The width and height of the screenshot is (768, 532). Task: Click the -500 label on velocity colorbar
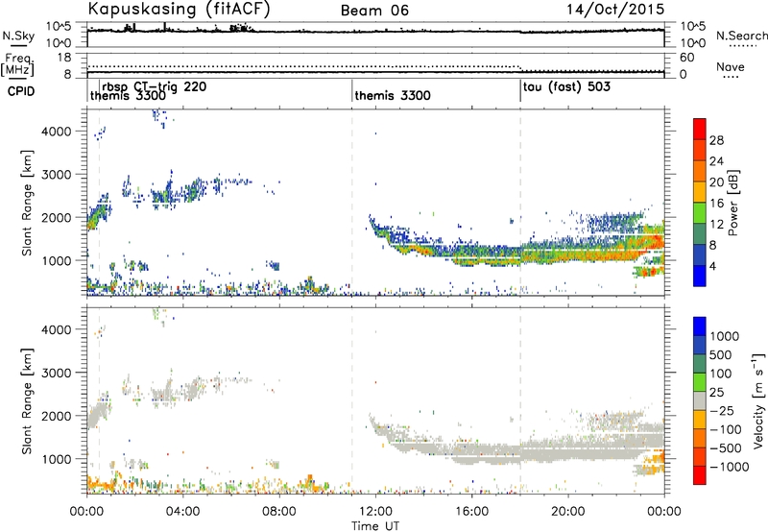[726, 448]
